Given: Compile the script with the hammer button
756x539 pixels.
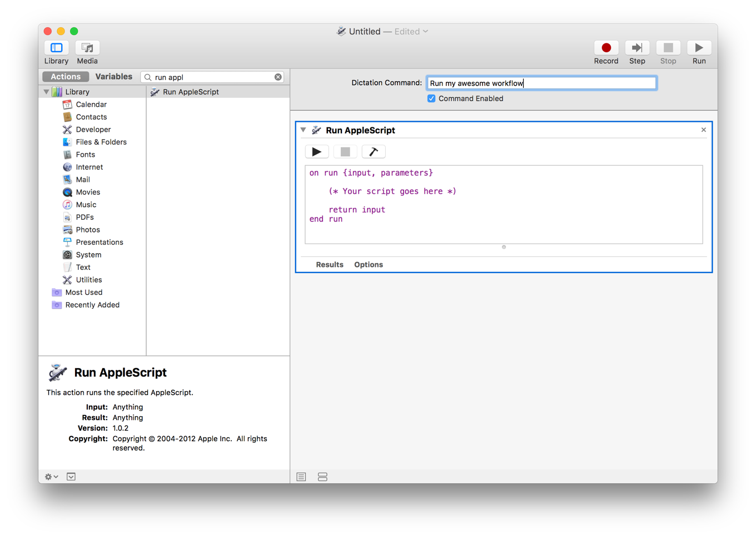Looking at the screenshot, I should [374, 151].
